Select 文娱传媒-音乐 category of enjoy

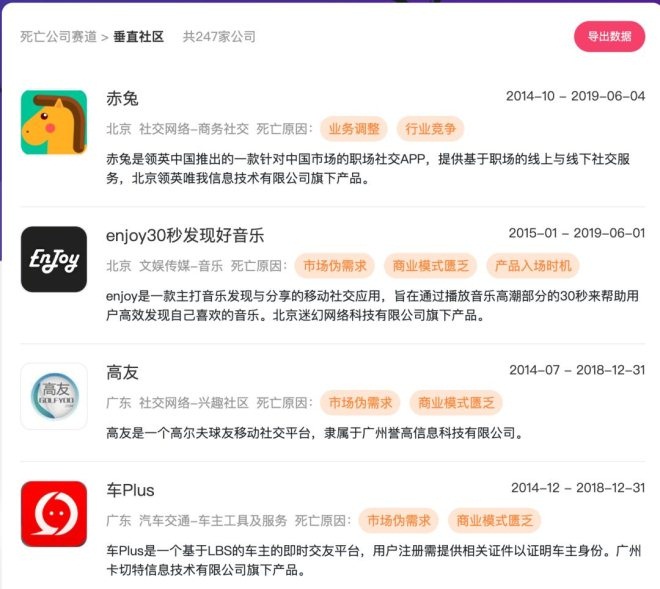pyautogui.click(x=181, y=266)
